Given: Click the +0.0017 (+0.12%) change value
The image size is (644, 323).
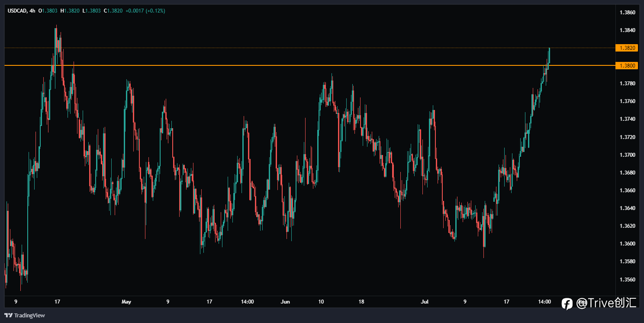Looking at the screenshot, I should point(145,11).
